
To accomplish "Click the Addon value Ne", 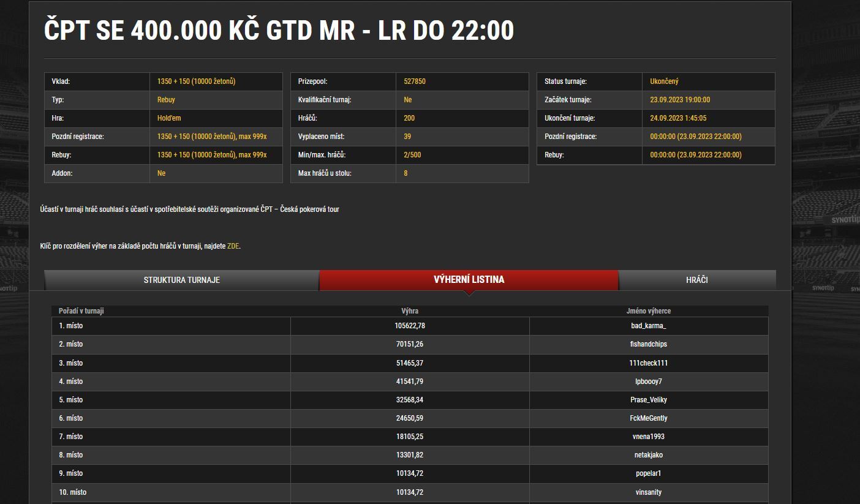I will click(x=161, y=173).
